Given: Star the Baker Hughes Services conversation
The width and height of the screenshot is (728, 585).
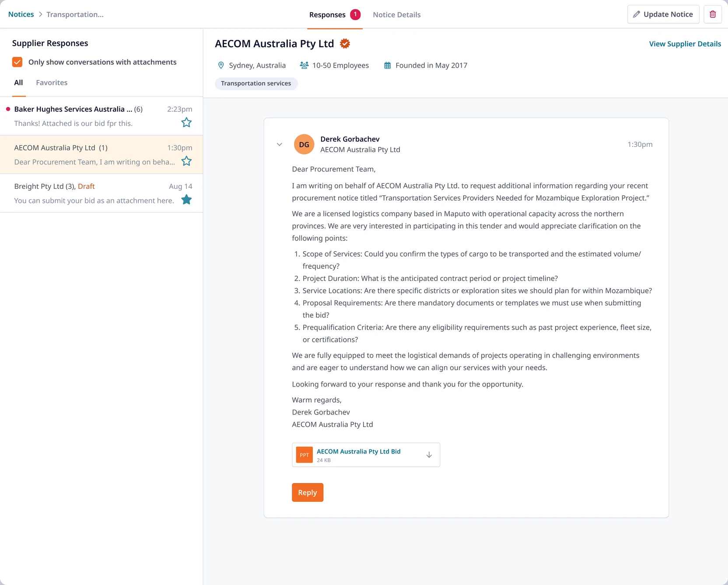Looking at the screenshot, I should pyautogui.click(x=186, y=122).
